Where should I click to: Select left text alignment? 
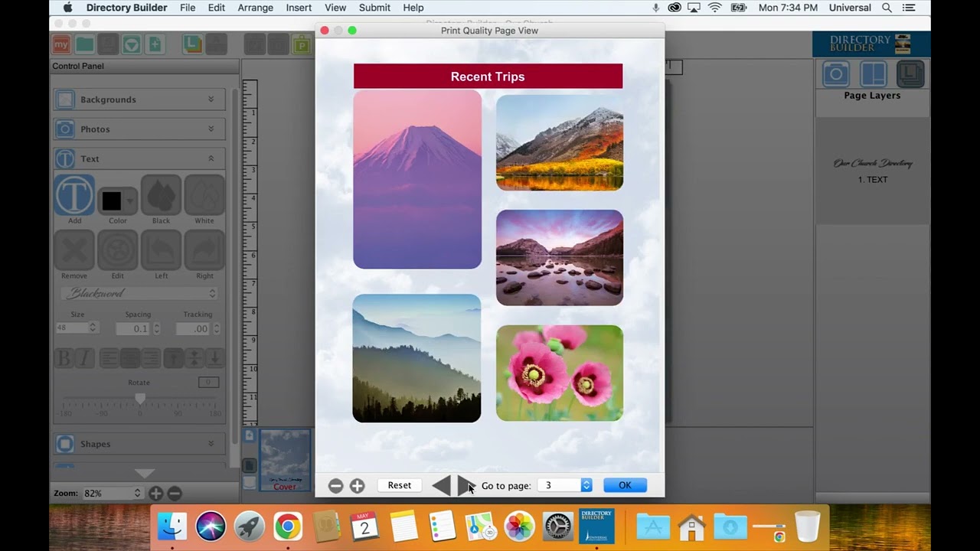click(x=109, y=357)
